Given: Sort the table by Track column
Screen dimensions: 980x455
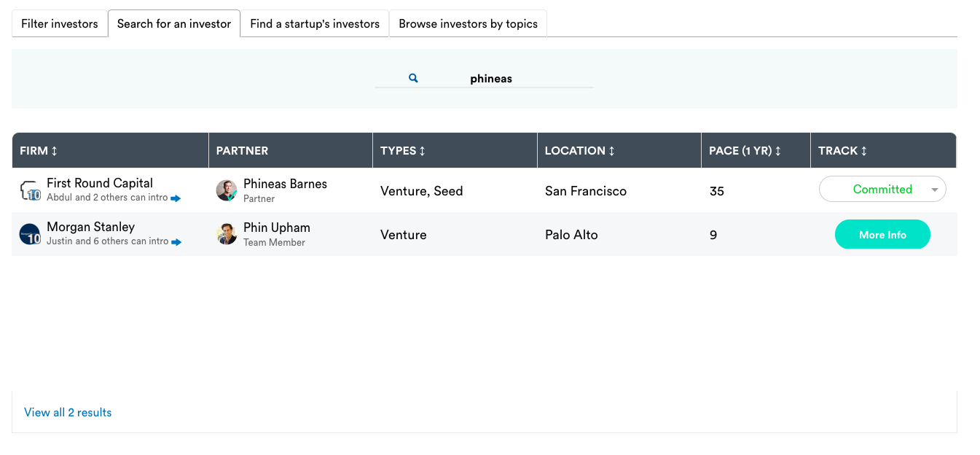Looking at the screenshot, I should coord(843,151).
